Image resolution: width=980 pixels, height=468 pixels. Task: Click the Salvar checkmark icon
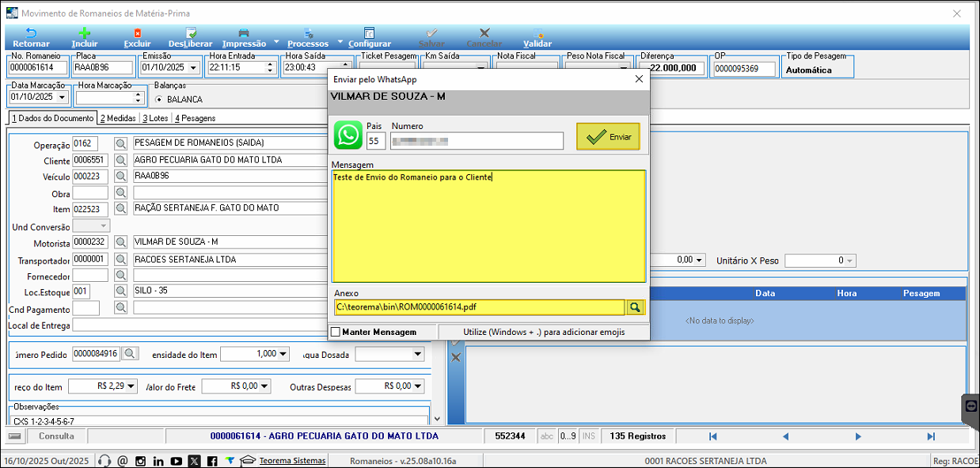(x=431, y=33)
